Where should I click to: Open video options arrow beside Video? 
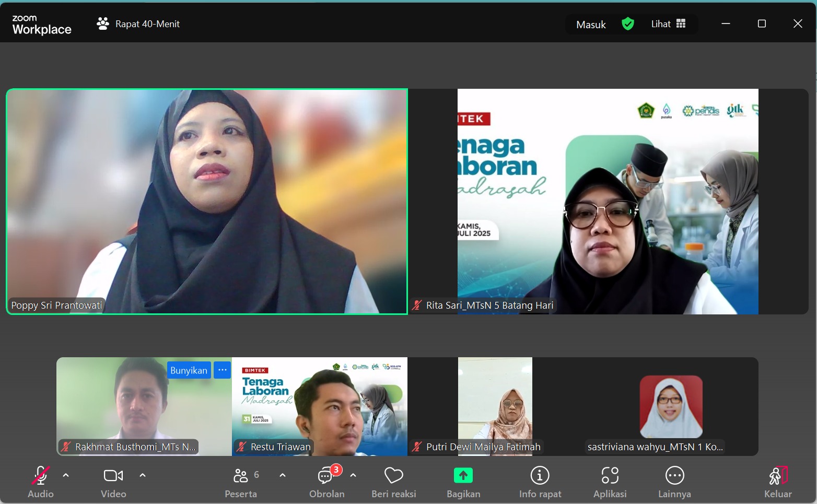click(143, 475)
